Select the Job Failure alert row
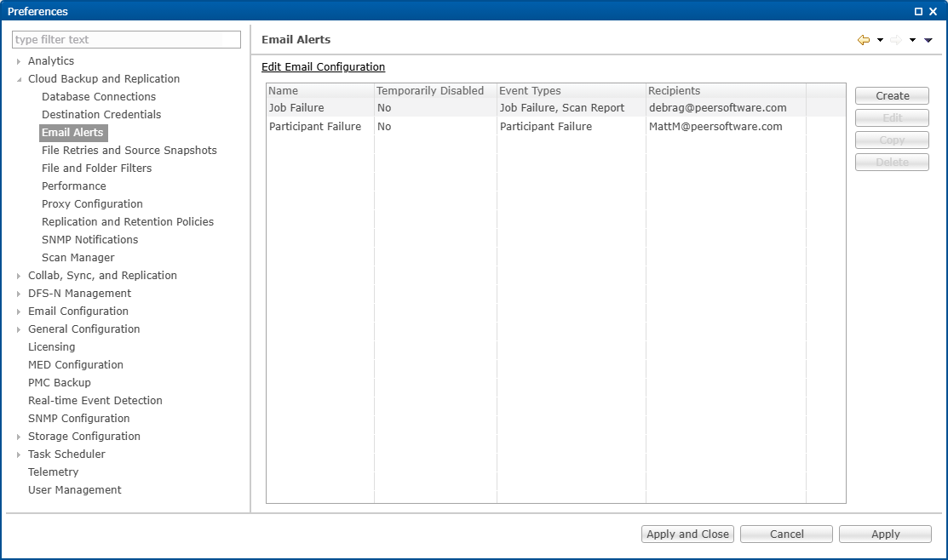The image size is (948, 560). pyautogui.click(x=555, y=107)
